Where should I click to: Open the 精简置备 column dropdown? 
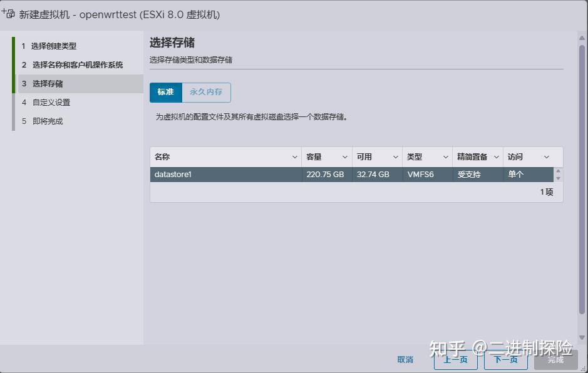tap(497, 156)
